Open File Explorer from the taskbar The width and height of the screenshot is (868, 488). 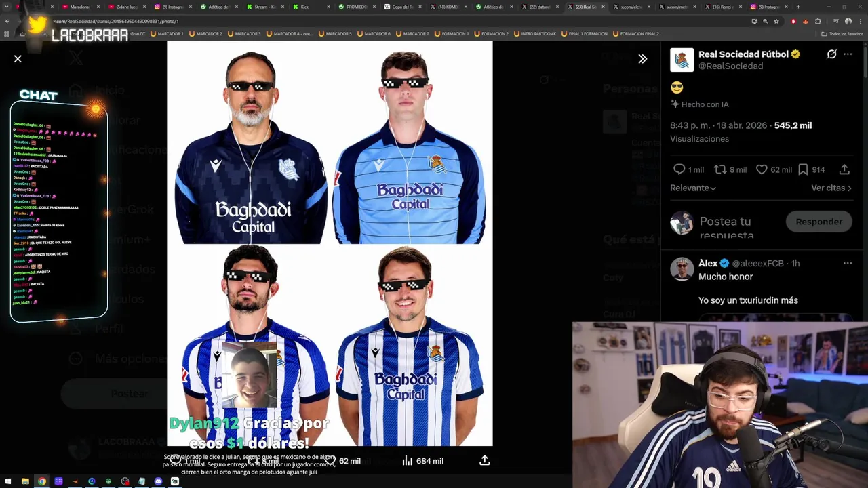coord(25,481)
